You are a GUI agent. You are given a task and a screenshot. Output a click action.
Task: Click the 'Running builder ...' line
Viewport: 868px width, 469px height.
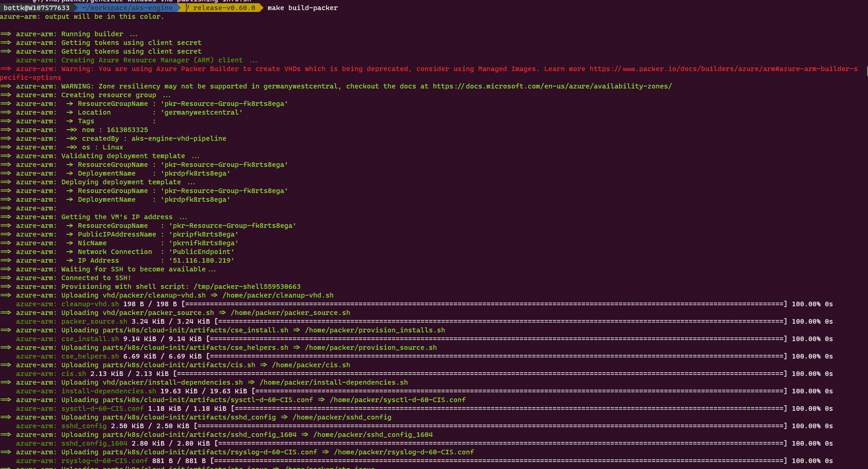click(100, 34)
